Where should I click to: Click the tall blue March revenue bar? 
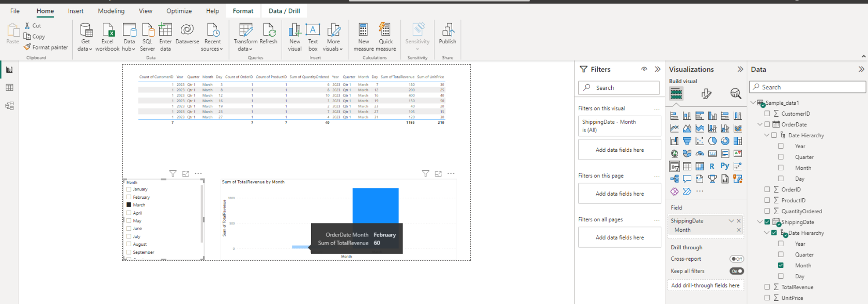click(376, 205)
